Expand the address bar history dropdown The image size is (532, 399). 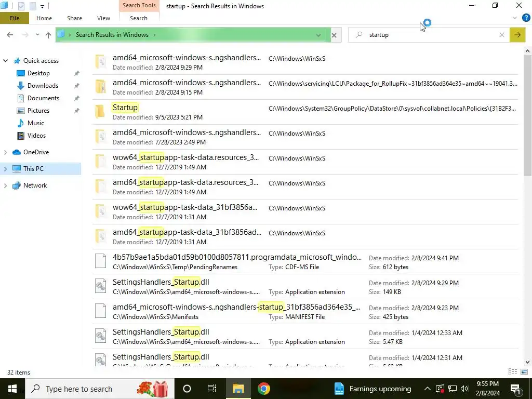[x=318, y=35]
